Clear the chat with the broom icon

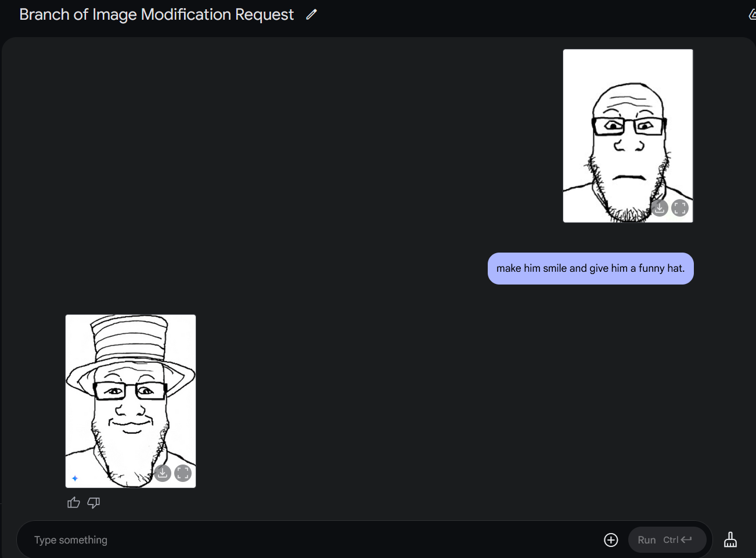(730, 540)
